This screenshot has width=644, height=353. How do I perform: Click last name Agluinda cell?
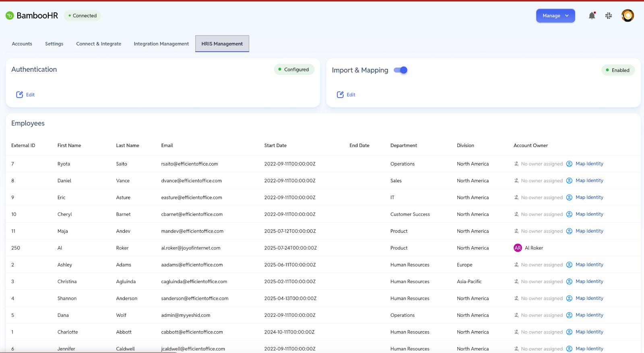(x=126, y=282)
